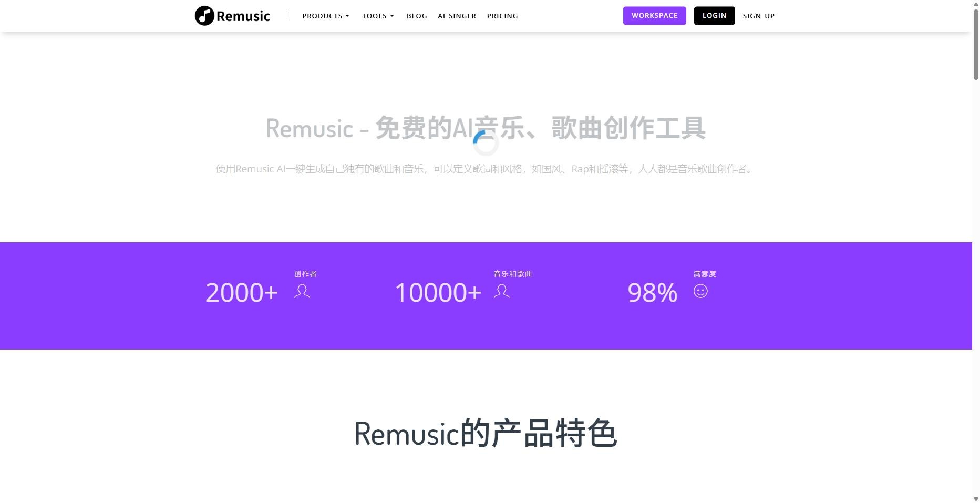Expand the TOOLS dropdown menu
Image resolution: width=980 pixels, height=503 pixels.
[x=378, y=16]
